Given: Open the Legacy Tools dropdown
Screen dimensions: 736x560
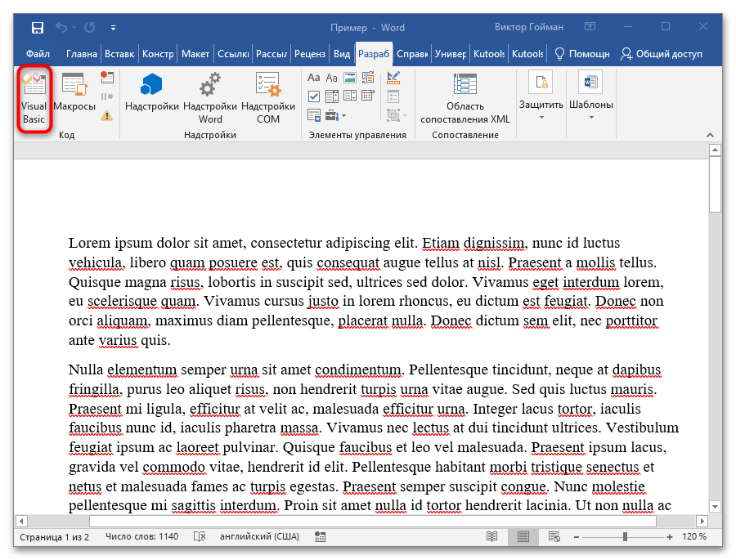Looking at the screenshot, I should [336, 115].
